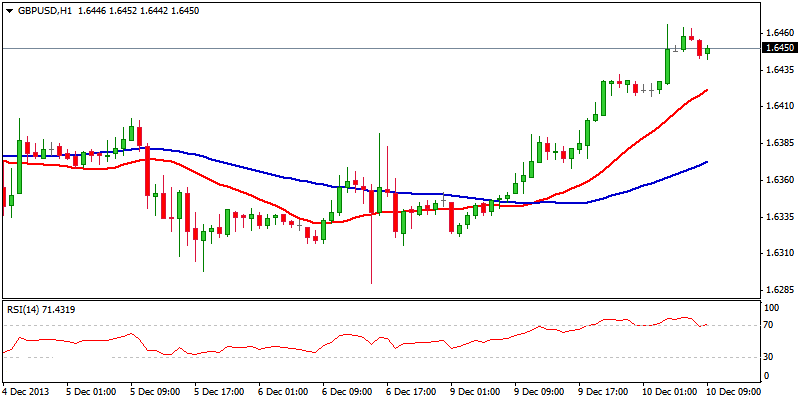Select the 1.6410 price axis level
Screen dimensions: 800x400
pos(776,106)
